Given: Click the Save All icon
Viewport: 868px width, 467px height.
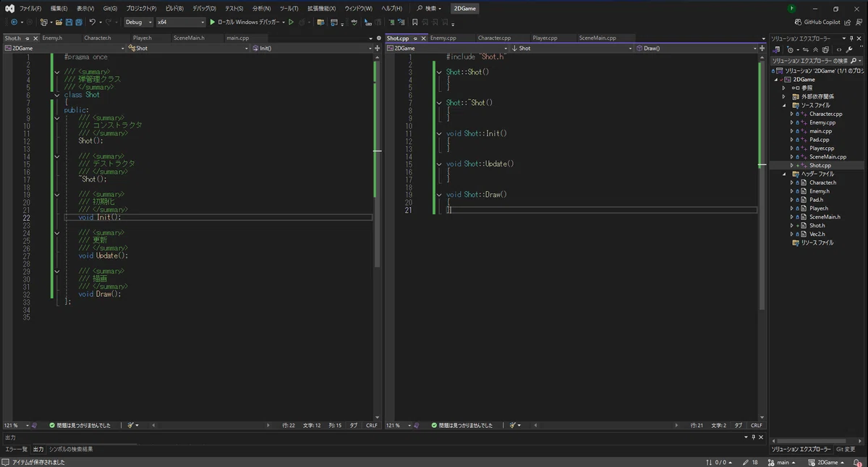Looking at the screenshot, I should [79, 22].
